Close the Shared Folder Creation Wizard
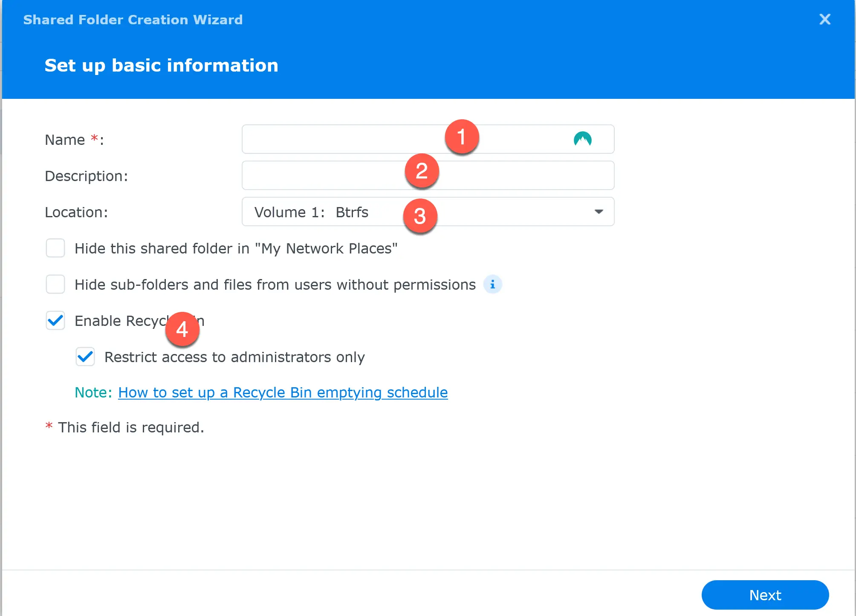This screenshot has width=856, height=616. (x=824, y=19)
